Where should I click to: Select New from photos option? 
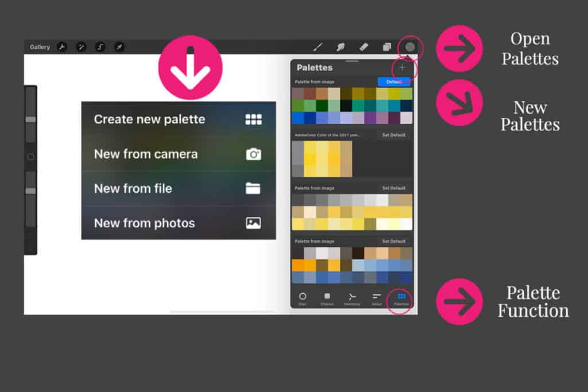click(178, 223)
